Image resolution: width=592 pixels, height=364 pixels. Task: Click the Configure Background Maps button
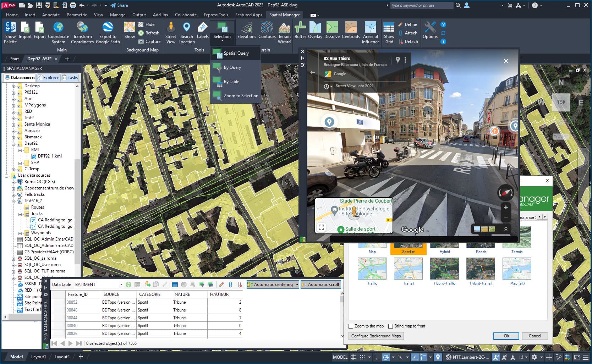click(376, 336)
